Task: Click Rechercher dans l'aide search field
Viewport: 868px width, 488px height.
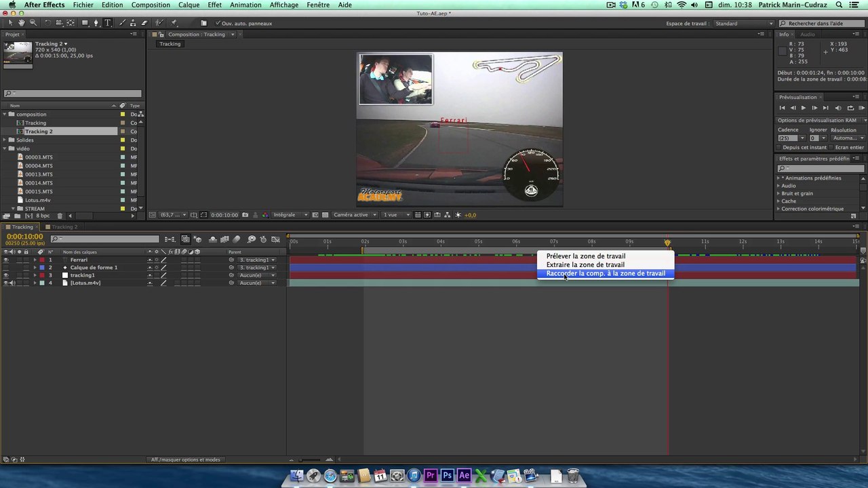Action: tap(821, 23)
